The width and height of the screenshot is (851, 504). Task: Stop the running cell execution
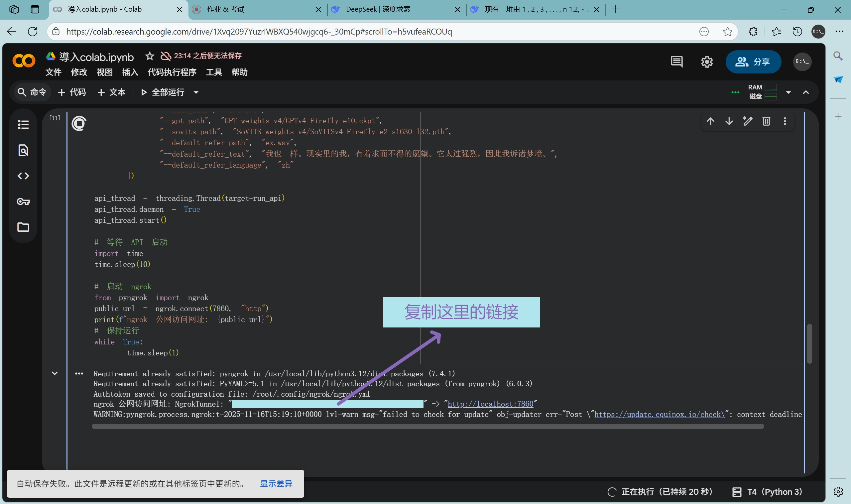pyautogui.click(x=79, y=123)
